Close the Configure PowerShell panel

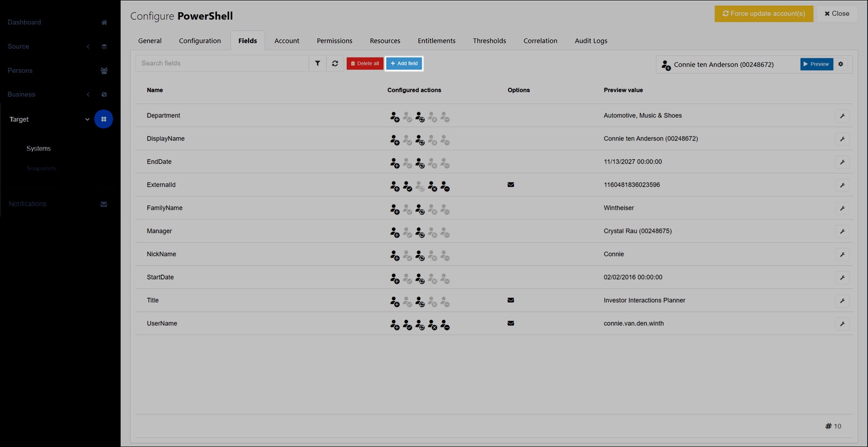click(837, 14)
